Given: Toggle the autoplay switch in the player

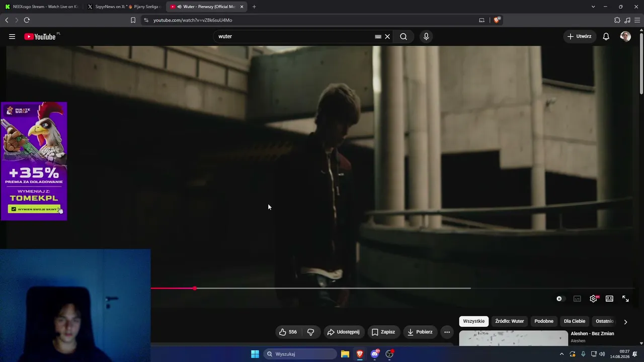Looking at the screenshot, I should pos(560,299).
